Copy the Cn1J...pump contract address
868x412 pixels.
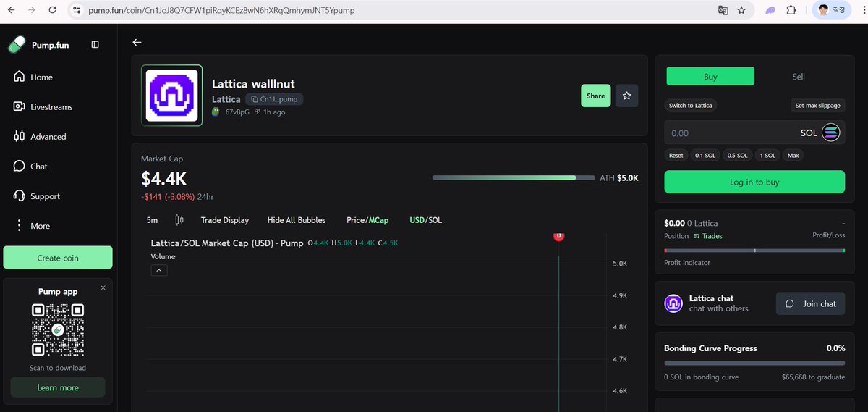pyautogui.click(x=274, y=99)
